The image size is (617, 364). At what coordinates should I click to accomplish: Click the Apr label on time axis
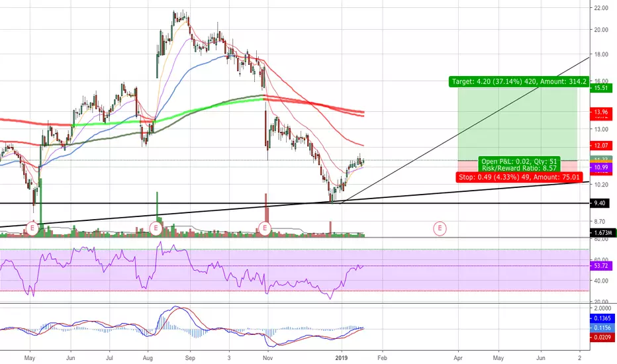pos(458,358)
